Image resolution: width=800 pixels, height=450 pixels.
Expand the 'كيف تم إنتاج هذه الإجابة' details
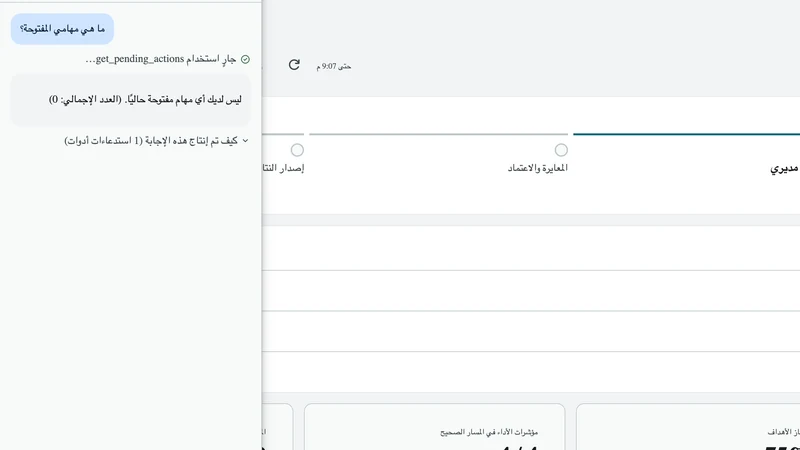click(x=156, y=141)
